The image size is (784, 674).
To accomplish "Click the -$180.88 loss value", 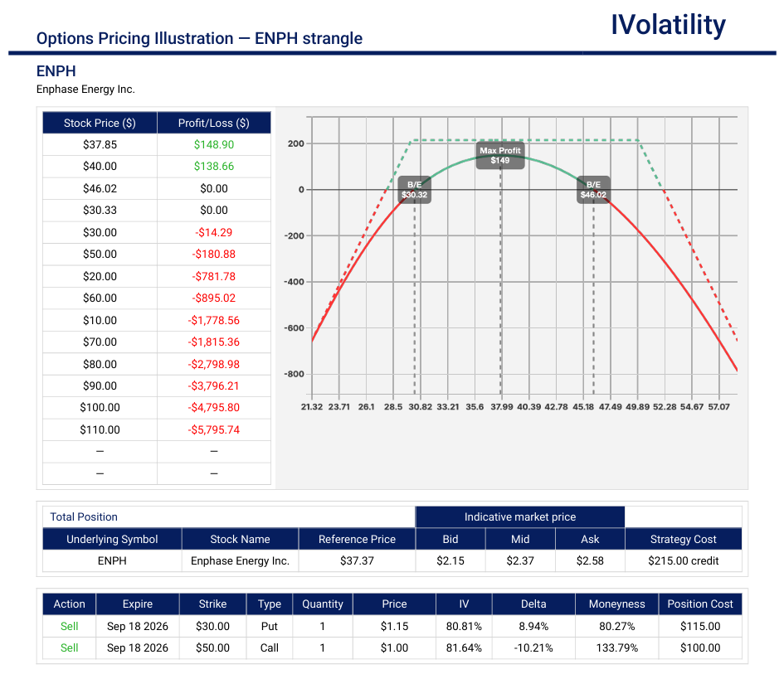I will [214, 255].
